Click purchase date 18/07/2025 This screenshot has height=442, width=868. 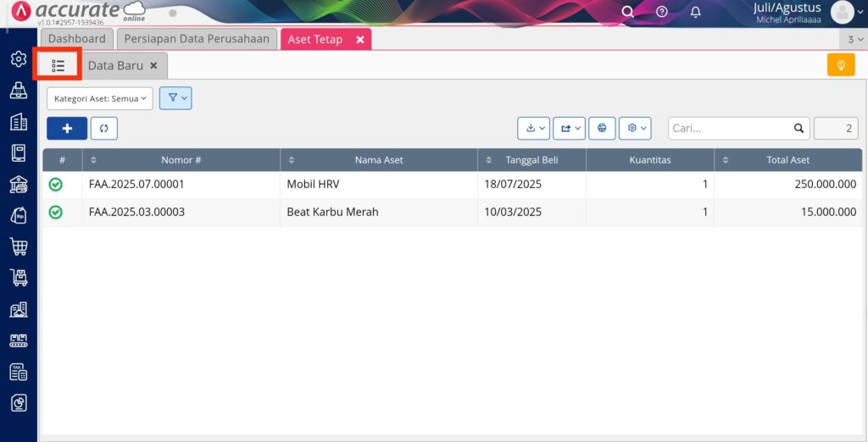pyautogui.click(x=513, y=185)
